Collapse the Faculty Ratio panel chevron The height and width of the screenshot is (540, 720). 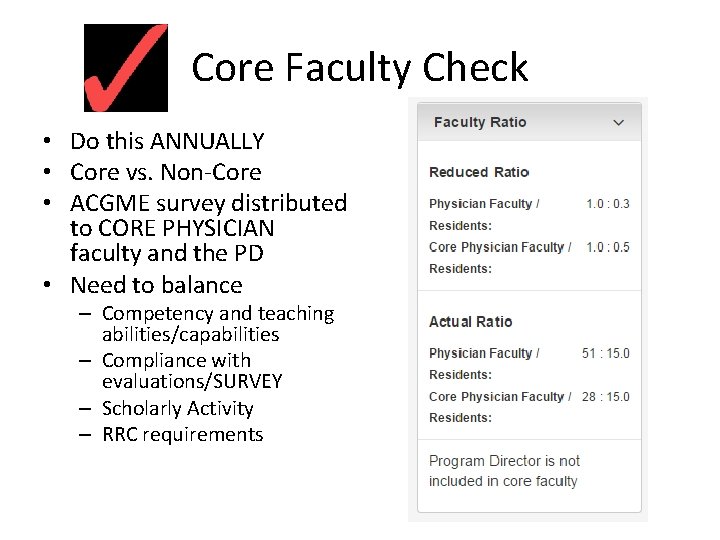[x=619, y=123]
